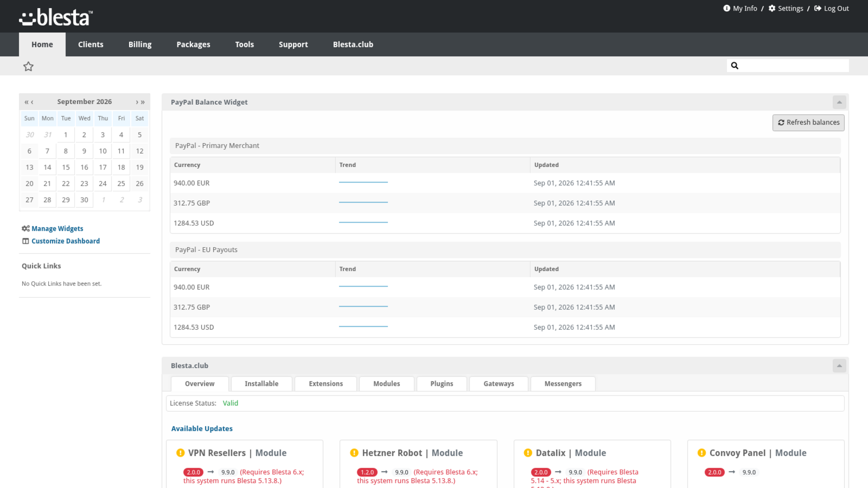868x488 pixels.
Task: Collapse the Blesta.club widget
Action: pos(840,366)
